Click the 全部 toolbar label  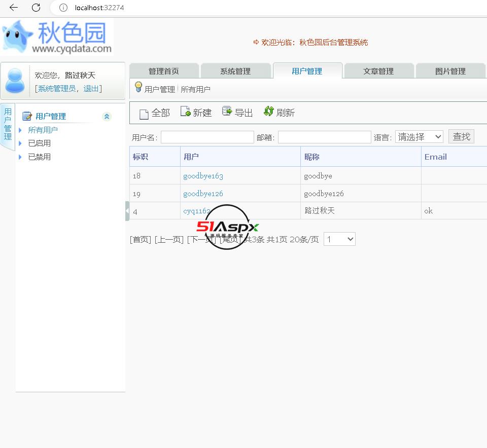(161, 113)
